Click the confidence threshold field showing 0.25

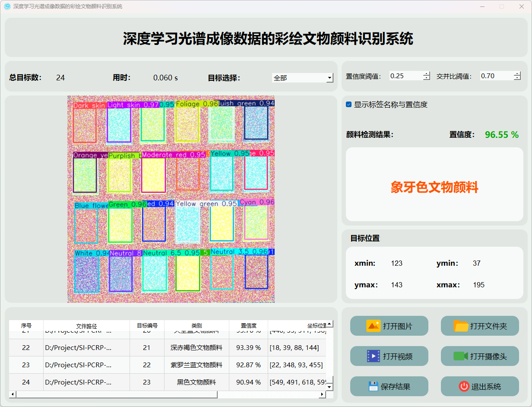(405, 76)
